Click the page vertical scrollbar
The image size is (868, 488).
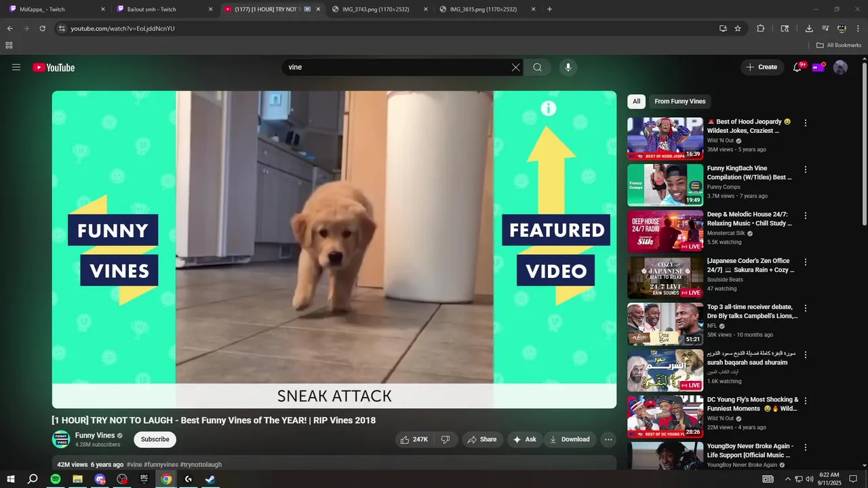click(864, 144)
